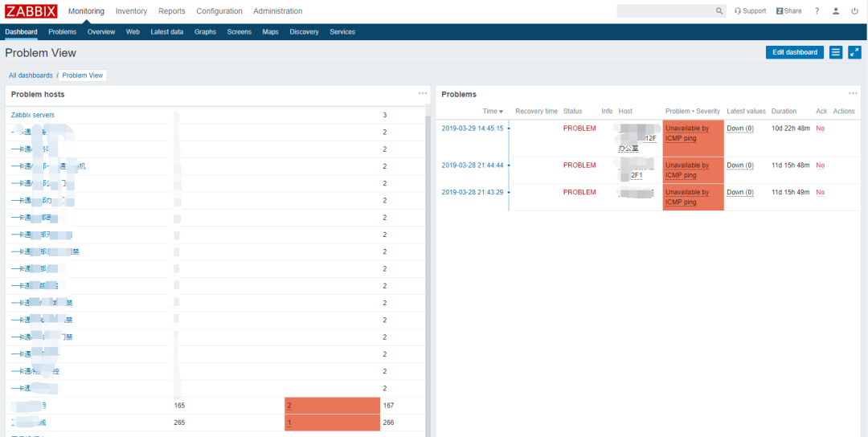
Task: Click Unavailable by ICMP ping in the 11d 15h 48m row
Action: (687, 169)
